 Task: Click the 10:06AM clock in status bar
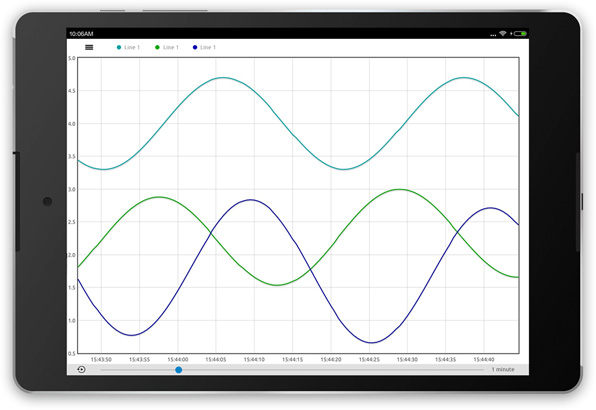click(x=81, y=34)
